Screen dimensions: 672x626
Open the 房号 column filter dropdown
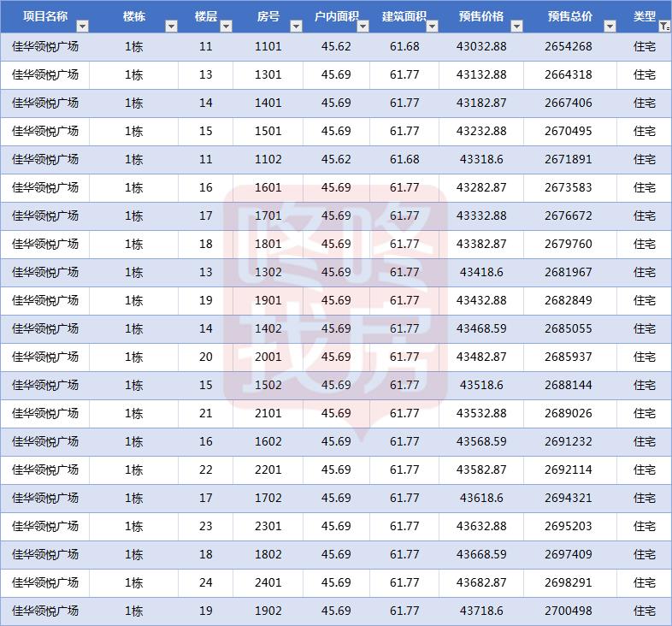(x=295, y=27)
